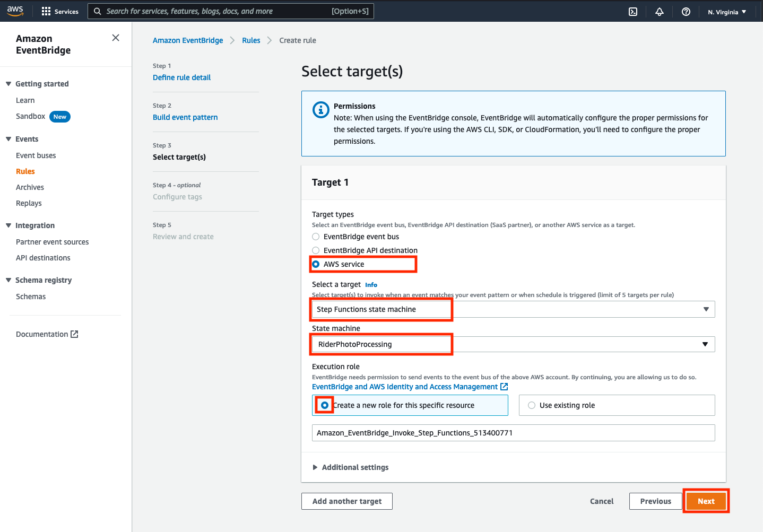Image resolution: width=763 pixels, height=532 pixels.
Task: Open Schemas in the sidebar
Action: coord(31,296)
